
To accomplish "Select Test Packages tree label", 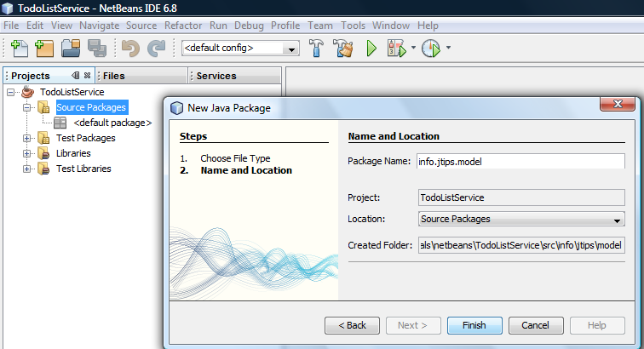I will click(86, 138).
